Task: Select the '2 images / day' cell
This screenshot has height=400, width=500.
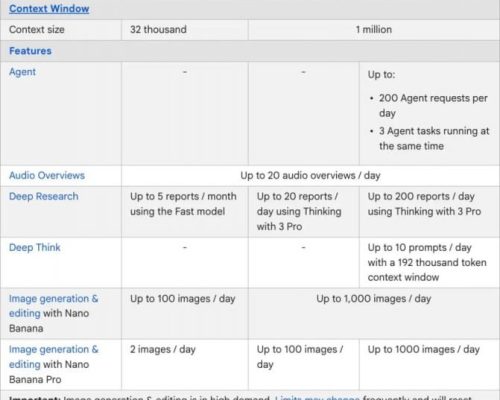Action: click(185, 365)
